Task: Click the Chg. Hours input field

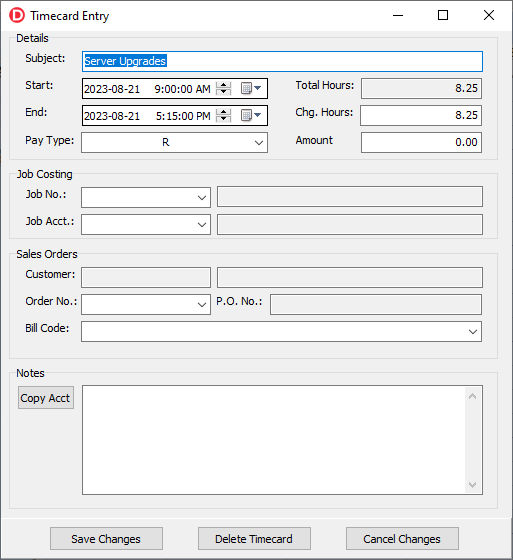Action: pos(421,115)
